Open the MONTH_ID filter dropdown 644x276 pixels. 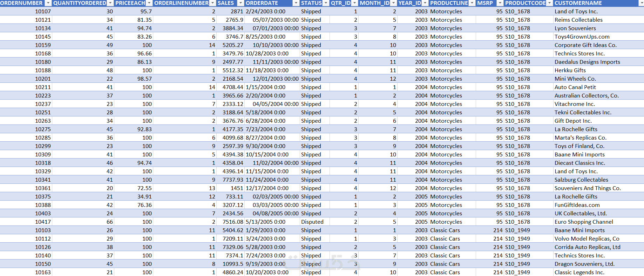394,3
